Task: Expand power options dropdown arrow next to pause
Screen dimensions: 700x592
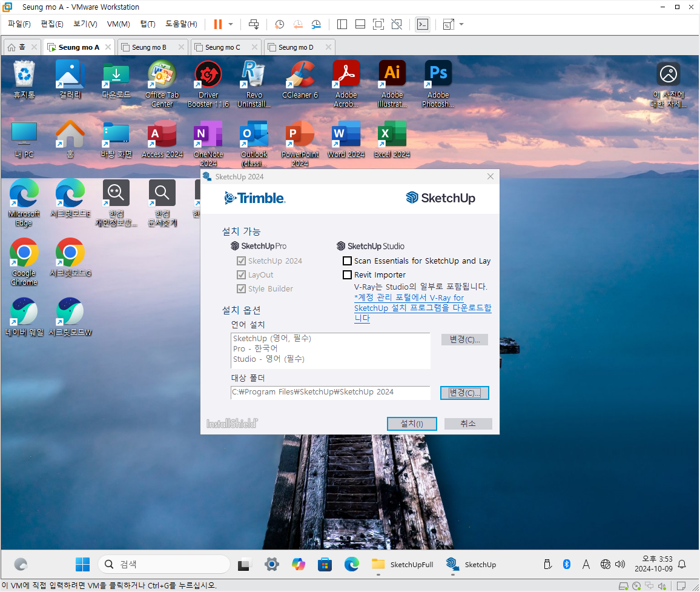Action: click(x=231, y=24)
